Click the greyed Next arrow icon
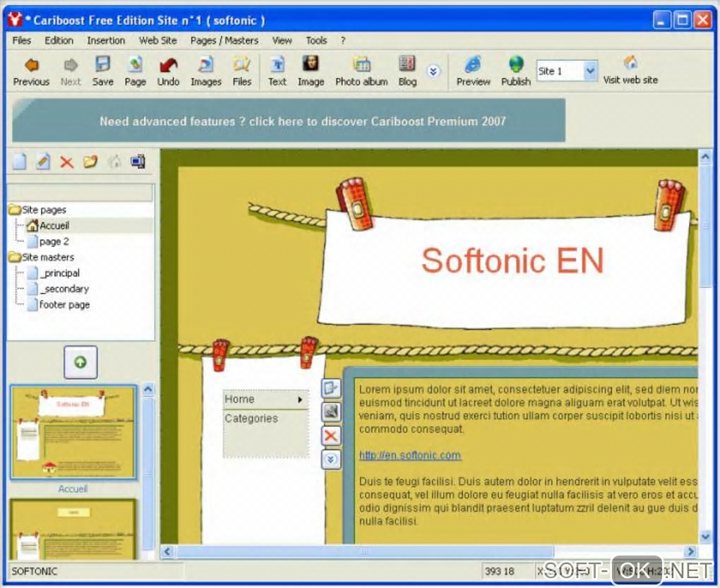Screen dimensions: 720x588 click(x=71, y=66)
